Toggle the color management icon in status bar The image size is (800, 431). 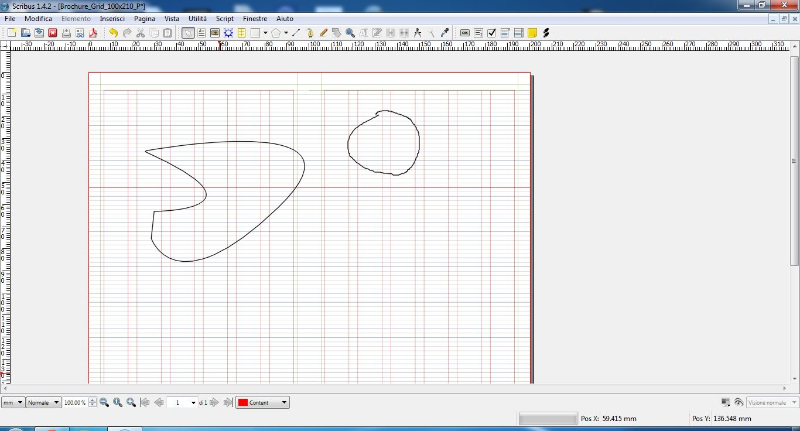725,402
